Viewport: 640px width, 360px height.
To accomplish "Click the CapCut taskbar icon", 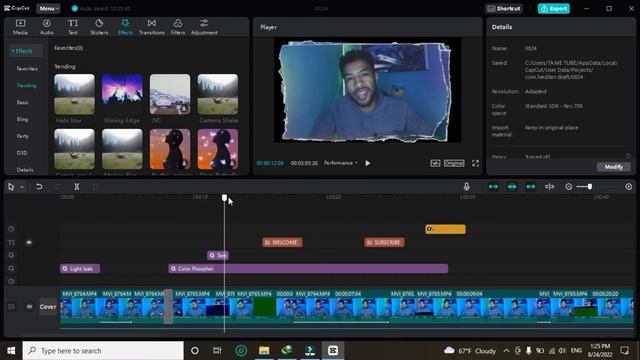I will coord(333,351).
